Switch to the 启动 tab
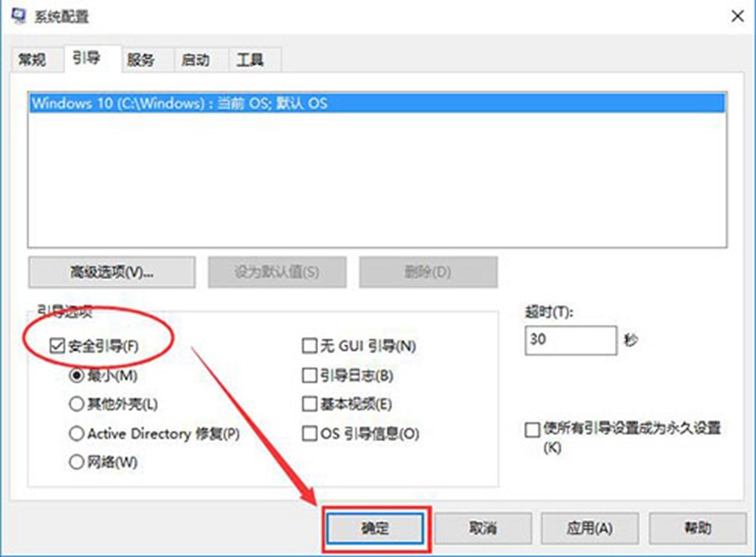756x557 pixels. click(x=196, y=60)
